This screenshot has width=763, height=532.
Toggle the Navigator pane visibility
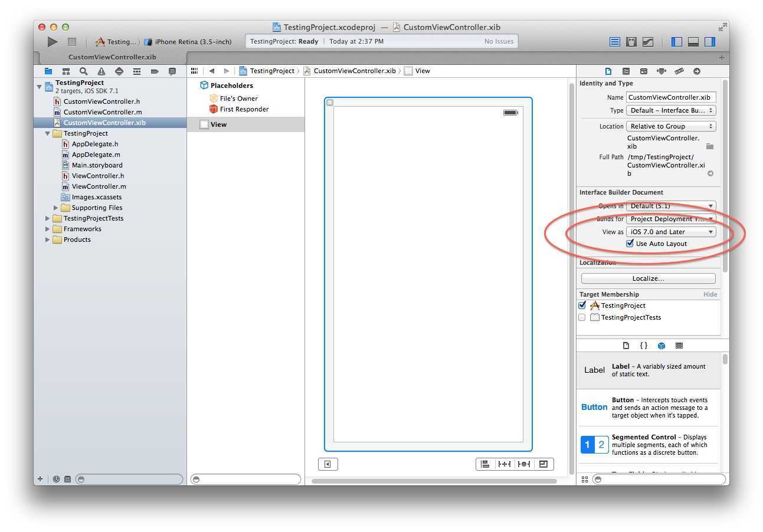[x=677, y=42]
